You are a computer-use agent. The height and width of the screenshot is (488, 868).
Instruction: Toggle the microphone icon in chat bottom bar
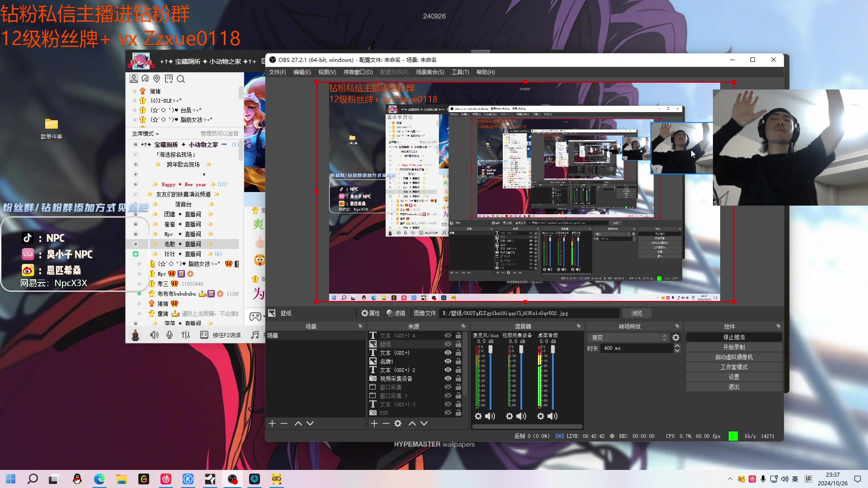point(170,335)
